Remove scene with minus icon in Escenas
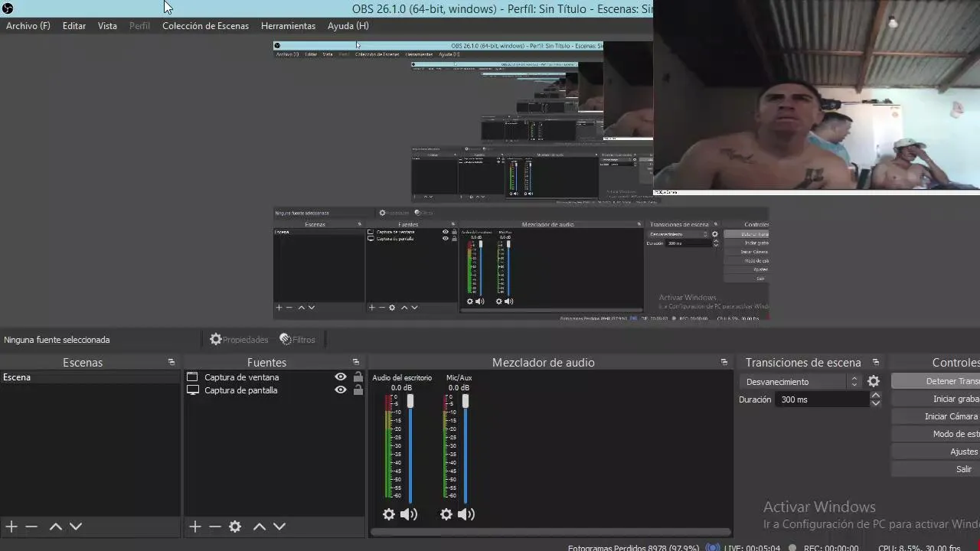This screenshot has height=551, width=980. pos(31,527)
